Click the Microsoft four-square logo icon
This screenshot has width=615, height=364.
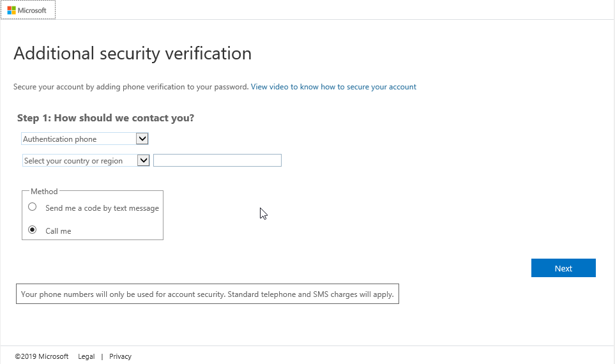tap(11, 10)
